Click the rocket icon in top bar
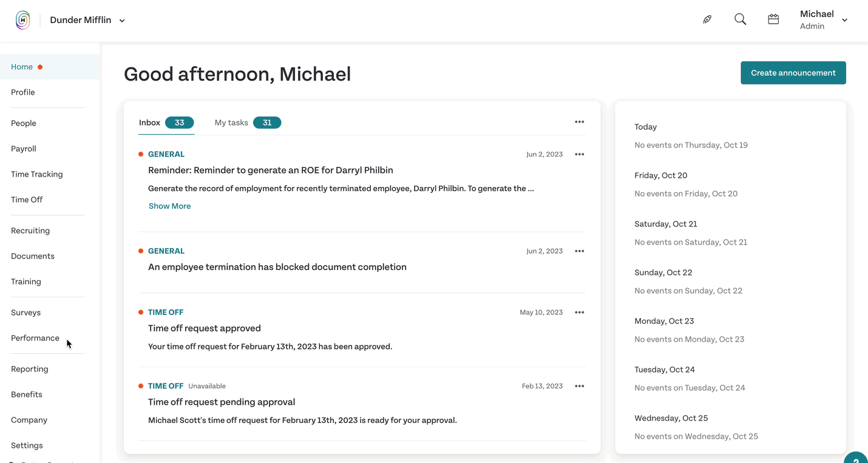Image resolution: width=868 pixels, height=463 pixels. coord(707,19)
